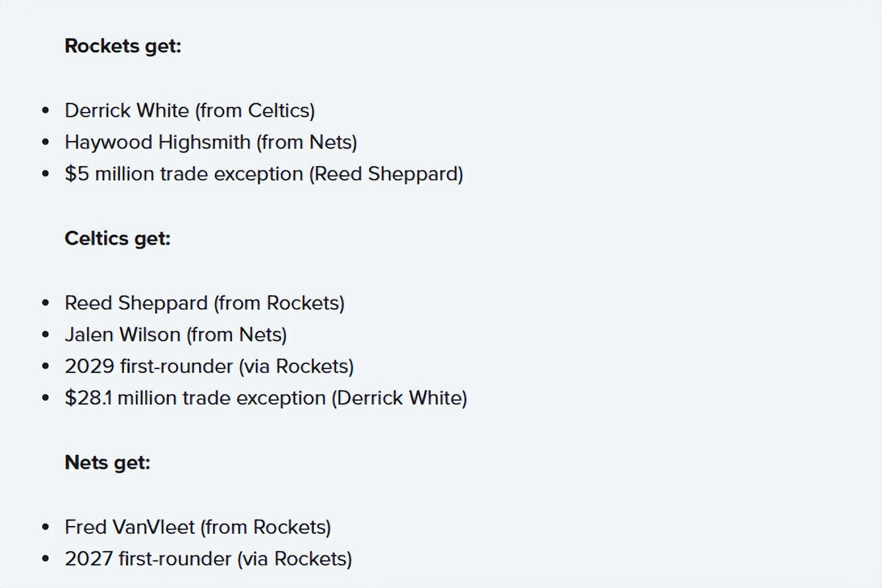Click the bullet before Reed Sheppard (from Rockets)
The height and width of the screenshot is (588, 882).
45,303
